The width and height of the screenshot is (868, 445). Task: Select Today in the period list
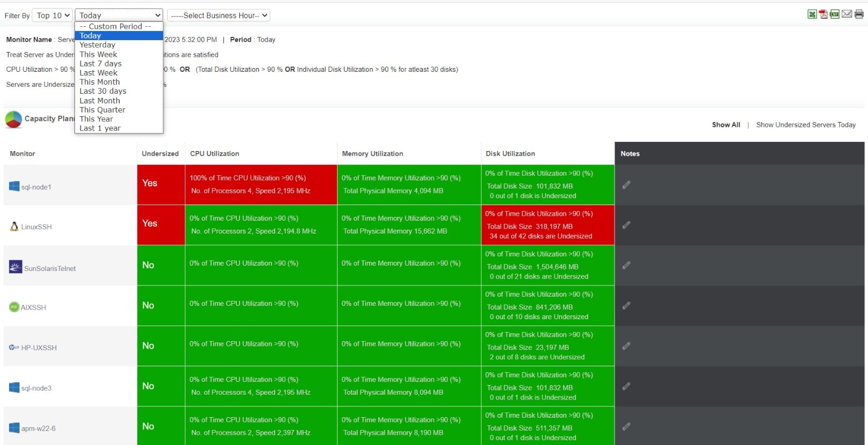coord(119,36)
